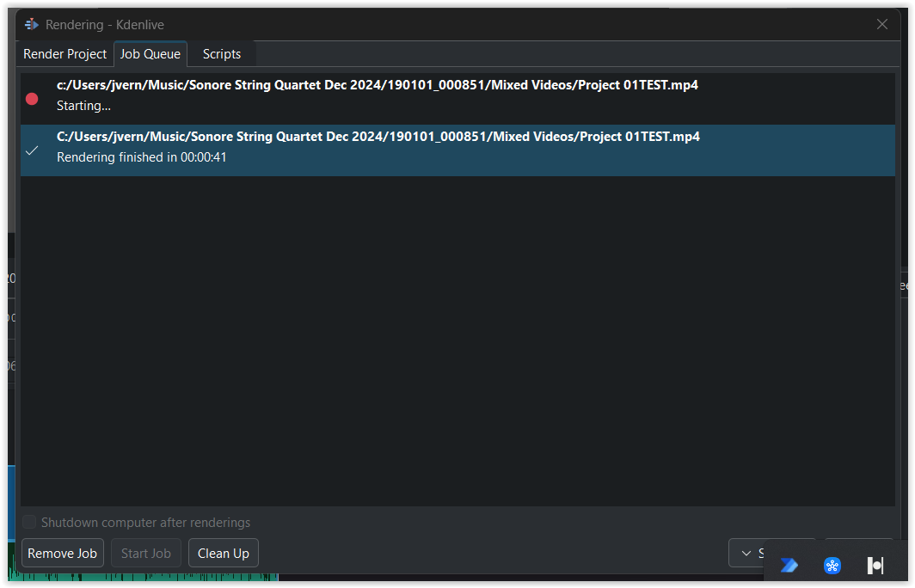
Task: Click the checkmark icon of finished job
Action: click(x=32, y=150)
